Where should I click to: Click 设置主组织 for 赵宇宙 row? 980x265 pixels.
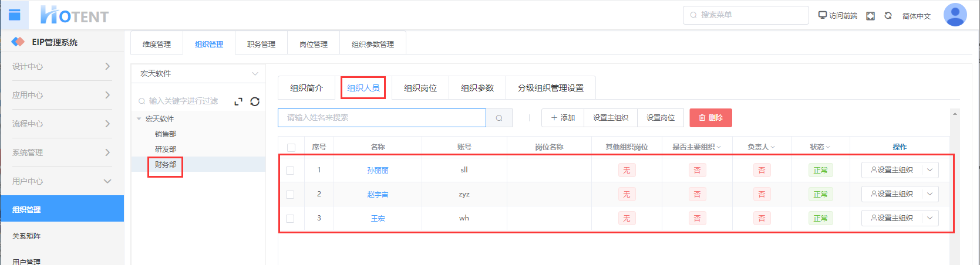click(x=892, y=194)
